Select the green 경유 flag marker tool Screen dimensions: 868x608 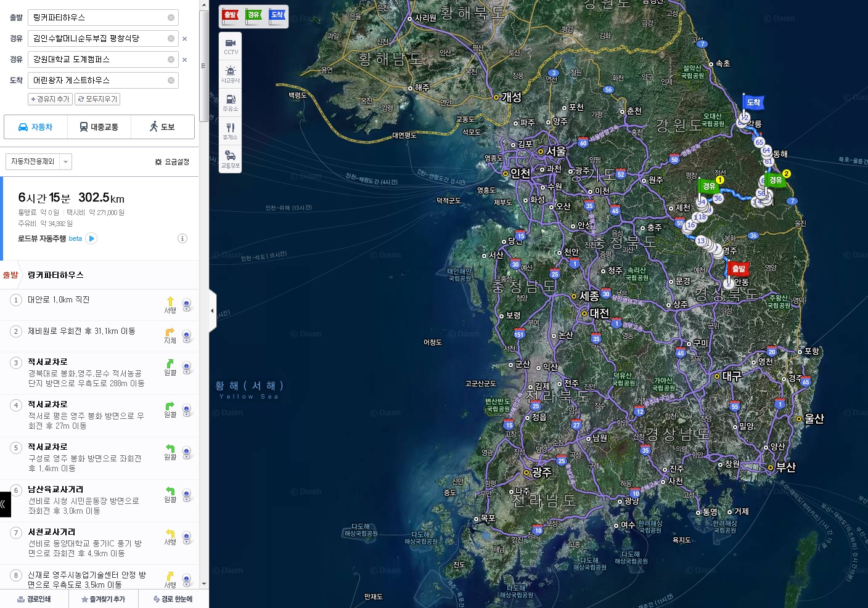254,16
